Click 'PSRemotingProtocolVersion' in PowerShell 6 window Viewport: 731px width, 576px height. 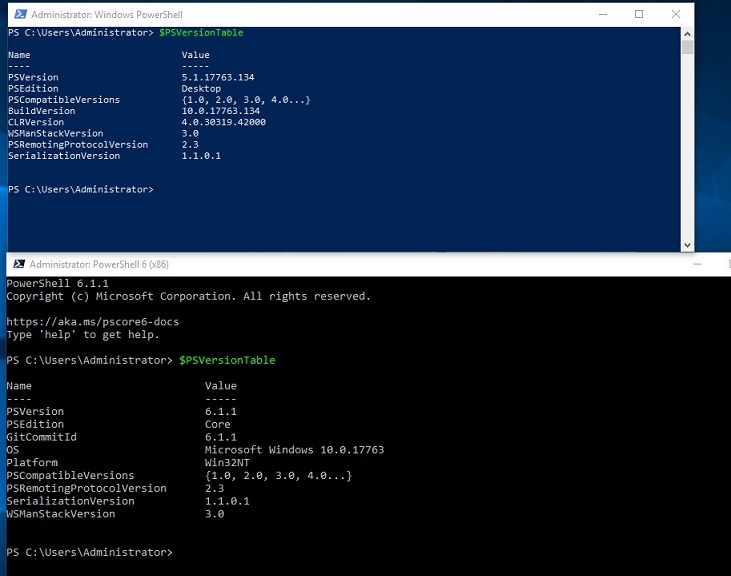pyautogui.click(x=86, y=488)
